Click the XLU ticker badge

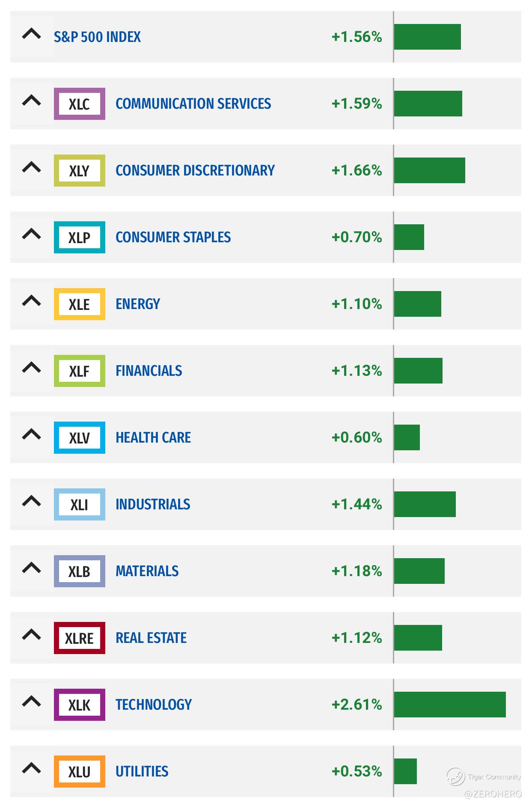(x=79, y=771)
